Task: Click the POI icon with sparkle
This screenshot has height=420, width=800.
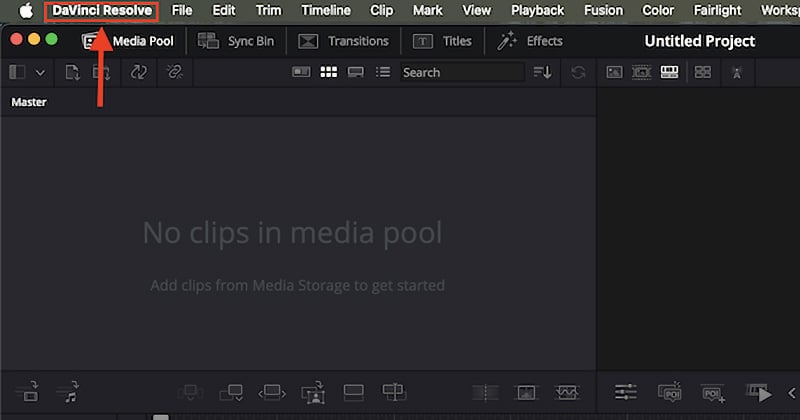Action: (x=669, y=392)
